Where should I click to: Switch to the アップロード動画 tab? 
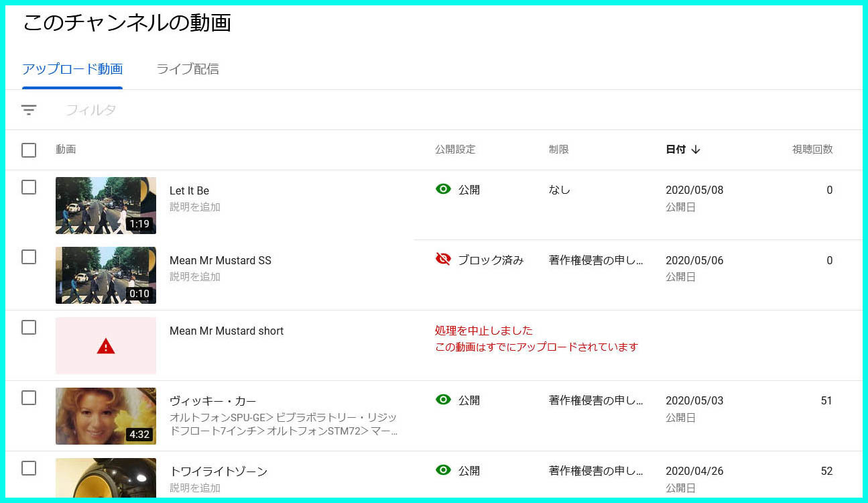(72, 69)
